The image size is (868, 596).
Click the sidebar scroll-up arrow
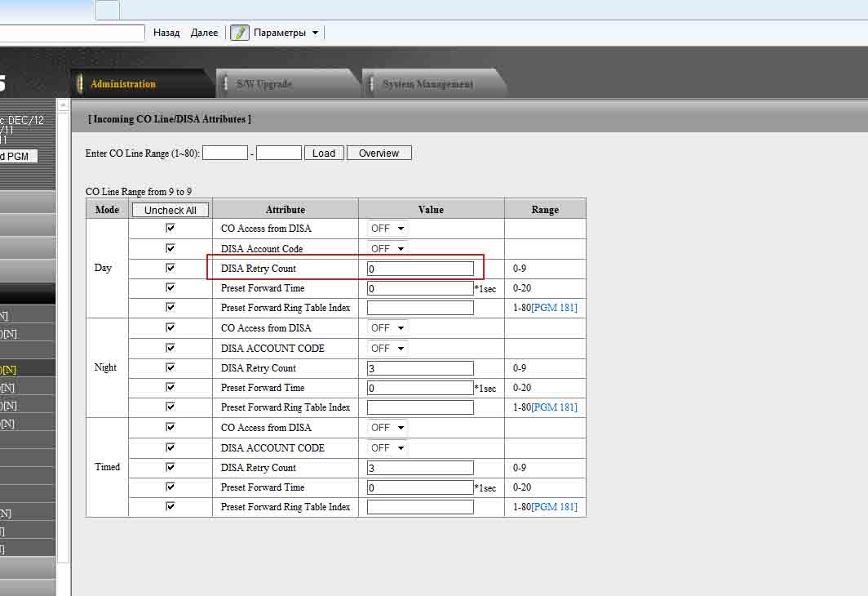pyautogui.click(x=62, y=105)
